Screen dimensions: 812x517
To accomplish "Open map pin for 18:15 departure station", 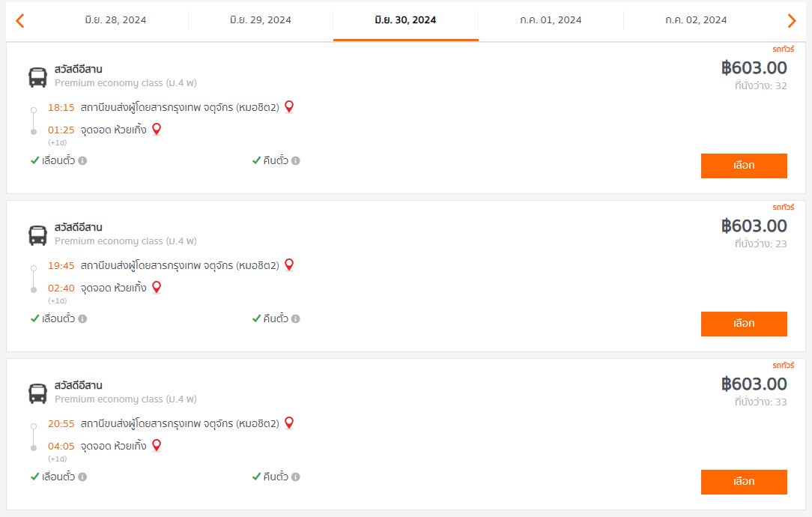I will pos(289,106).
